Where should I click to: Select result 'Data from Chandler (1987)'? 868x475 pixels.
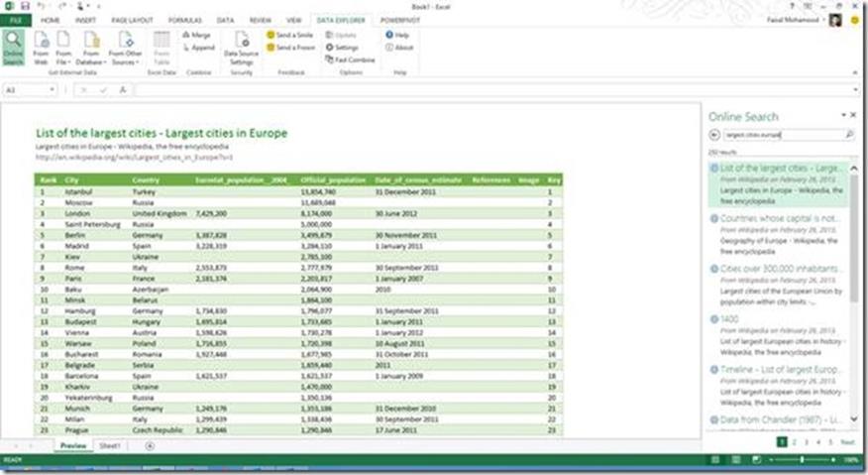click(777, 421)
